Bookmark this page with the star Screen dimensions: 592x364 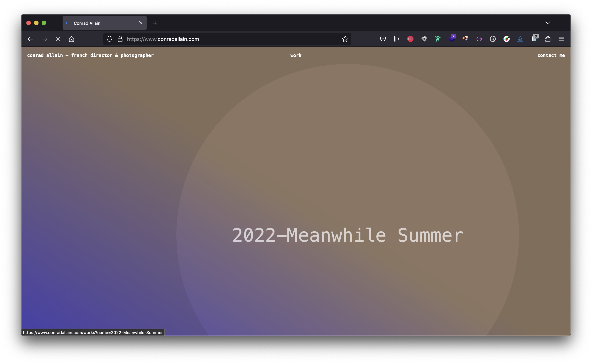pos(345,39)
